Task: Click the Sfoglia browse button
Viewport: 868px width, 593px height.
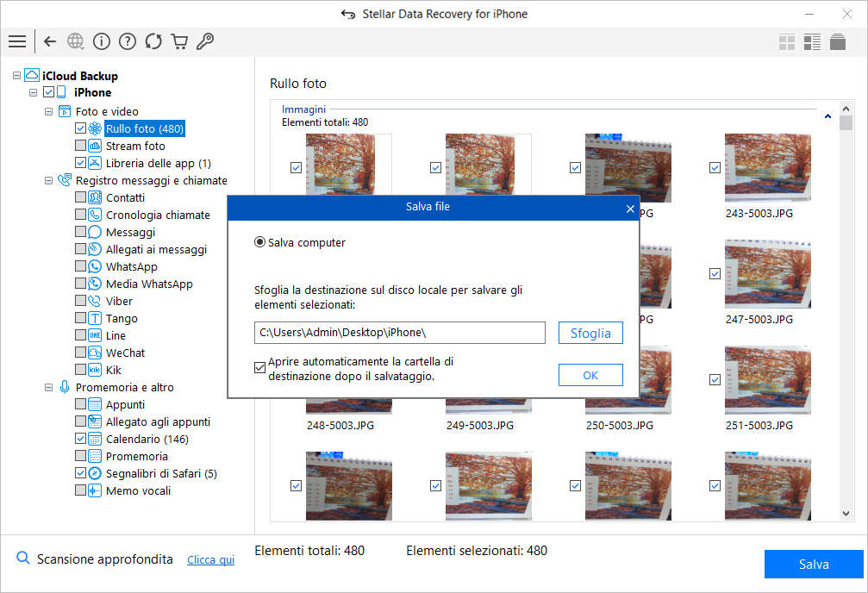Action: [590, 333]
